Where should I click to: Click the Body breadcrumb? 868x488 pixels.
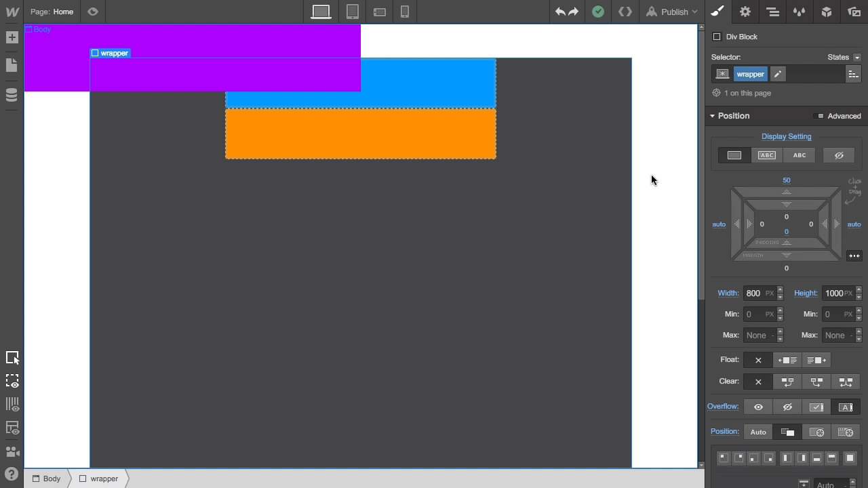[47, 479]
